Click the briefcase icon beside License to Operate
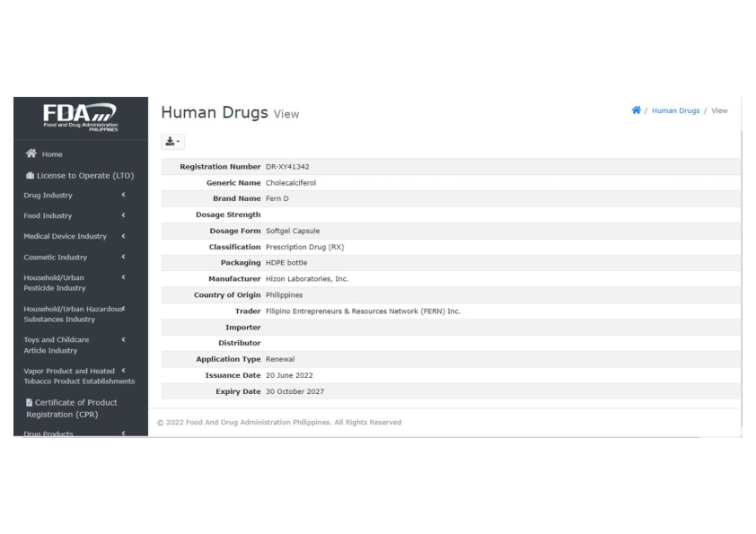The image size is (756, 534). [x=30, y=175]
